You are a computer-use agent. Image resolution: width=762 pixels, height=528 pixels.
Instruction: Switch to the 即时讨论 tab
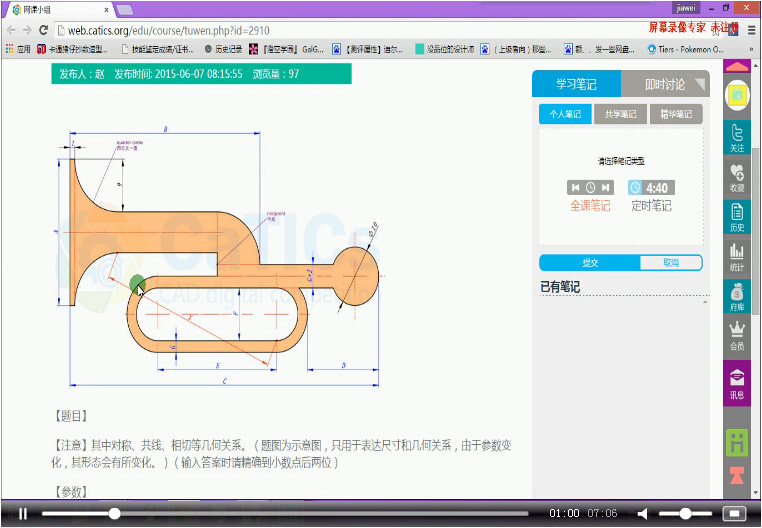tap(665, 84)
